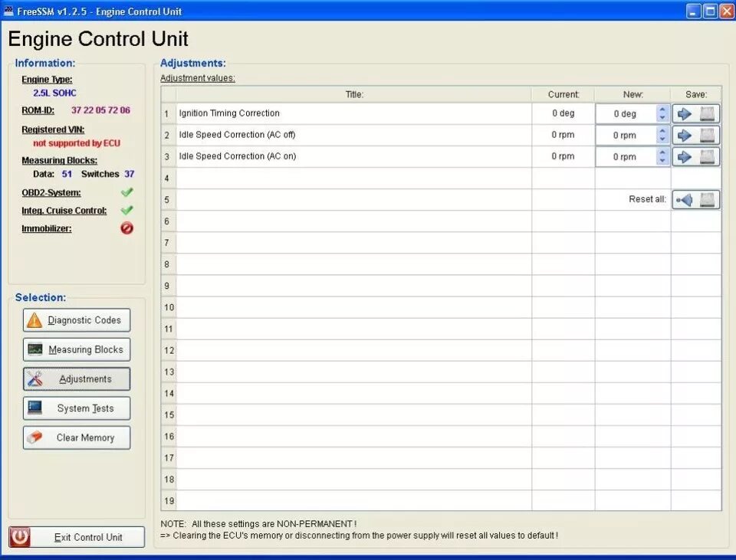This screenshot has width=736, height=560.
Task: Click the eraser icon on Clear Memory
Action: pyautogui.click(x=34, y=437)
